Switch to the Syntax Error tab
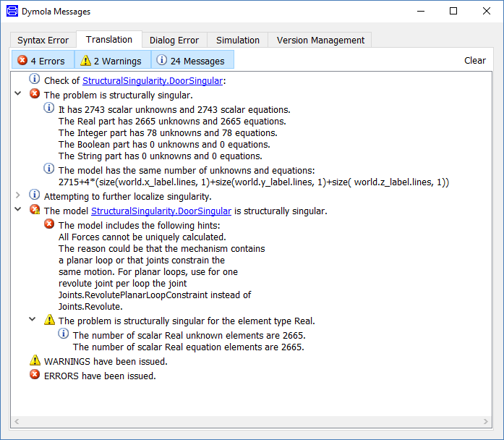Image resolution: width=504 pixels, height=440 pixels. coord(43,40)
